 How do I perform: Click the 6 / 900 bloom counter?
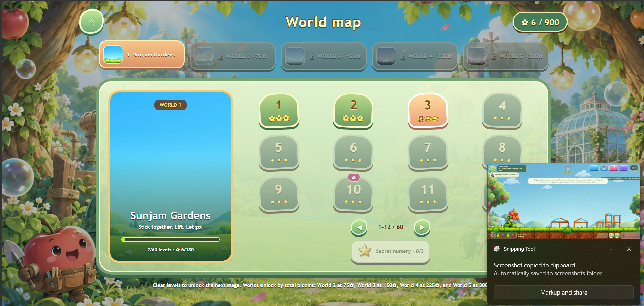click(x=540, y=22)
